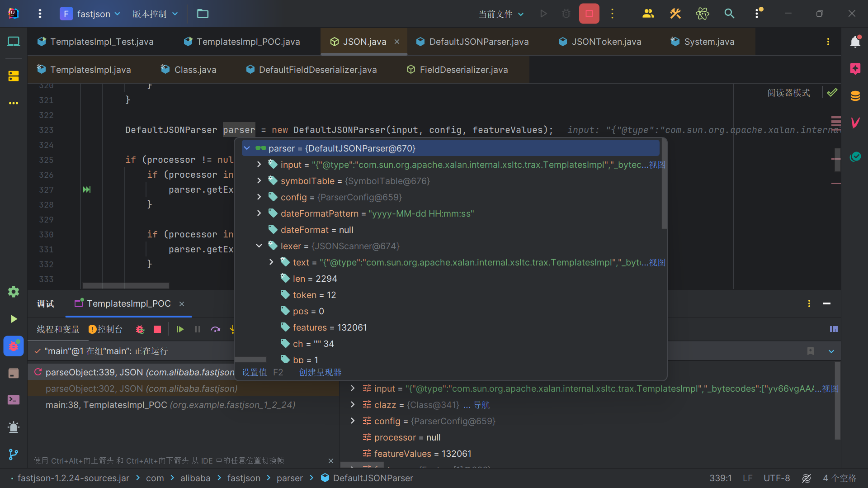868x488 pixels.
Task: Click the gray Run play icon in title bar
Action: pos(543,14)
